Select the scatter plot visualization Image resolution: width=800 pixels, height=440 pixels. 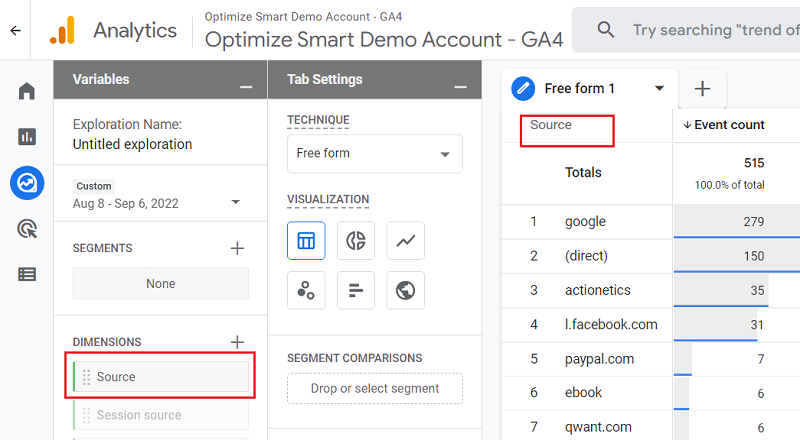pos(304,290)
